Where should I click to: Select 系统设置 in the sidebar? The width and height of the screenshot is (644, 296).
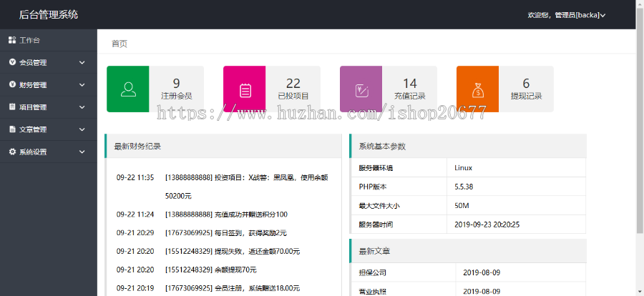(49, 152)
